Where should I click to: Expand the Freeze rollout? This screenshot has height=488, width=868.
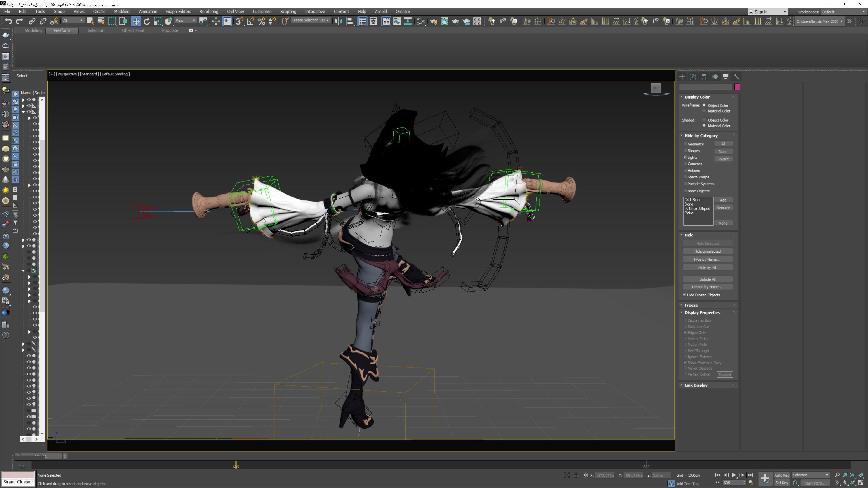point(691,305)
